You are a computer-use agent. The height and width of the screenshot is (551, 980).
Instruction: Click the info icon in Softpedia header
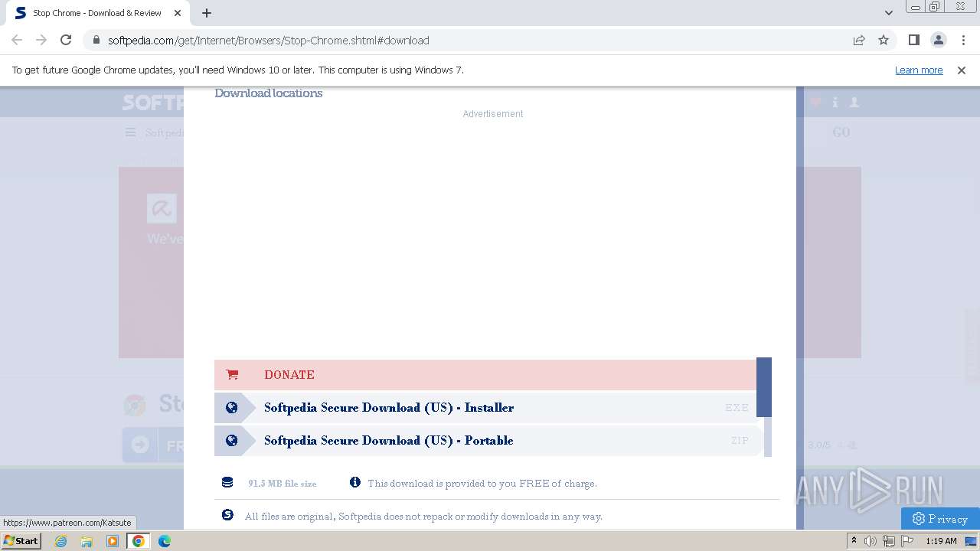click(835, 102)
